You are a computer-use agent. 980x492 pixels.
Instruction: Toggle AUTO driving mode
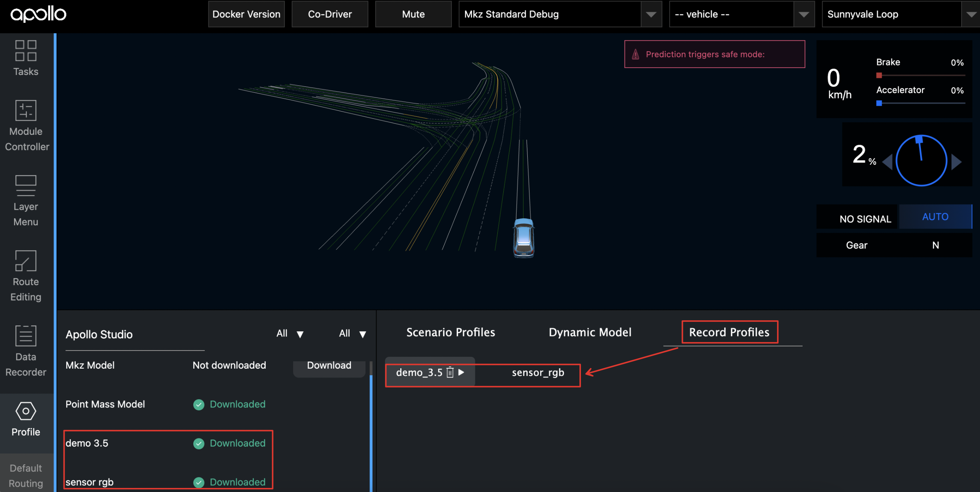point(935,217)
